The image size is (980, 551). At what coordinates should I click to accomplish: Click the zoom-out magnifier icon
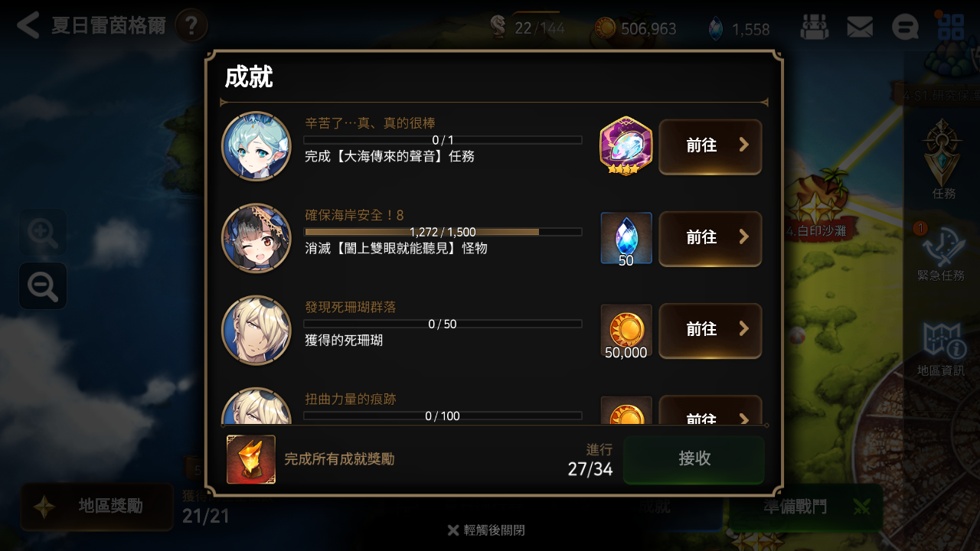point(43,286)
